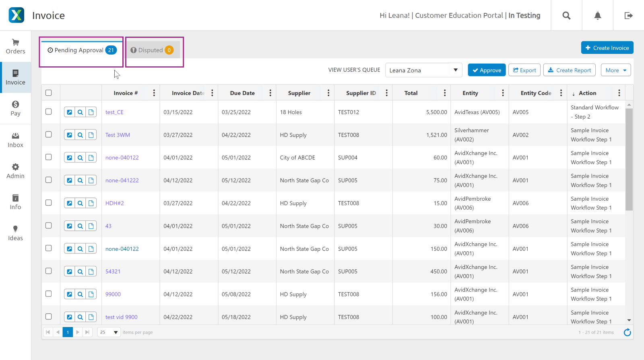Open magnifier icon for invoice 54321
The height and width of the screenshot is (360, 644).
click(x=80, y=272)
